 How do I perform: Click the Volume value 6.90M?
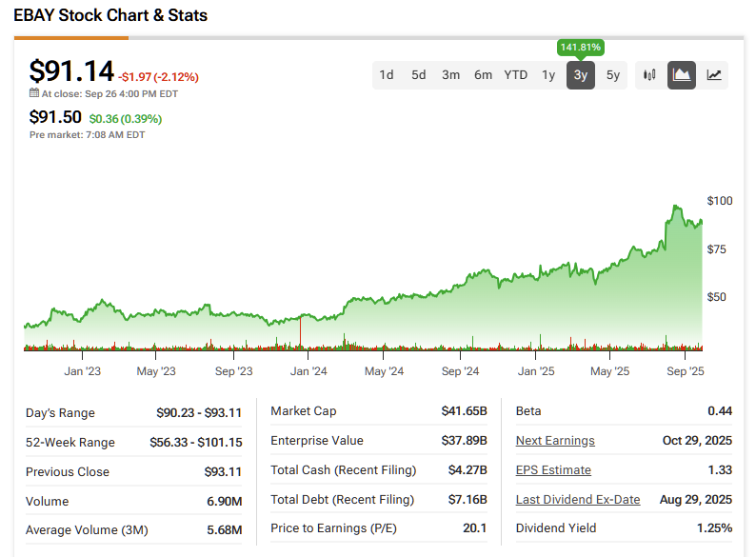pyautogui.click(x=224, y=501)
